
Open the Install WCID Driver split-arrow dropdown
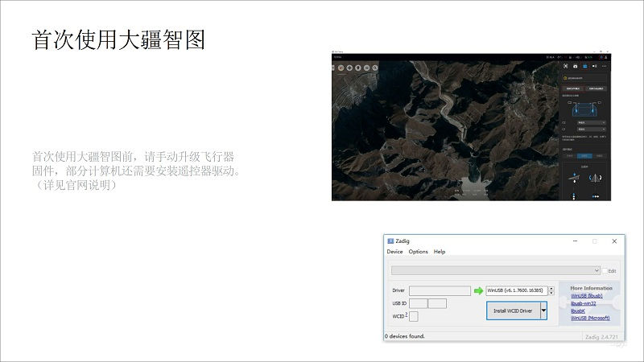tap(543, 311)
